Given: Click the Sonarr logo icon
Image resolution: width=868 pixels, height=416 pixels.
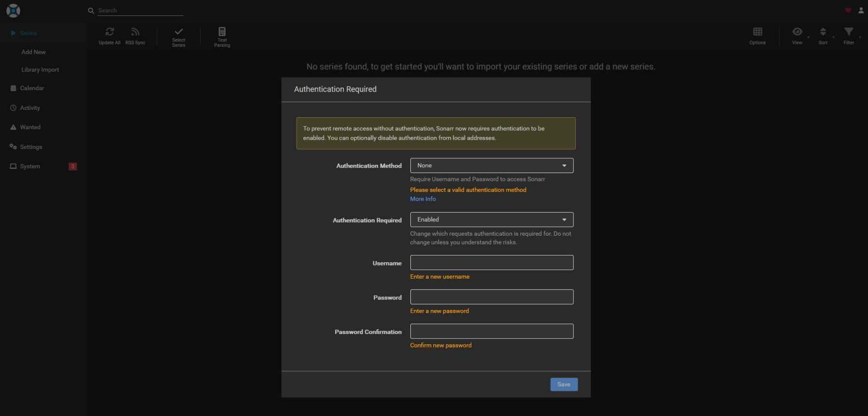Looking at the screenshot, I should pyautogui.click(x=13, y=11).
